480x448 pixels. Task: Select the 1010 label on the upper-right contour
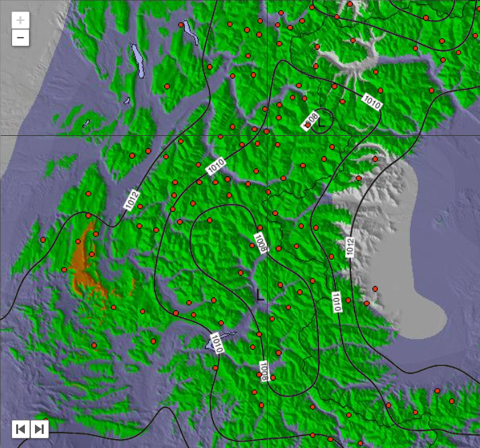pos(372,102)
